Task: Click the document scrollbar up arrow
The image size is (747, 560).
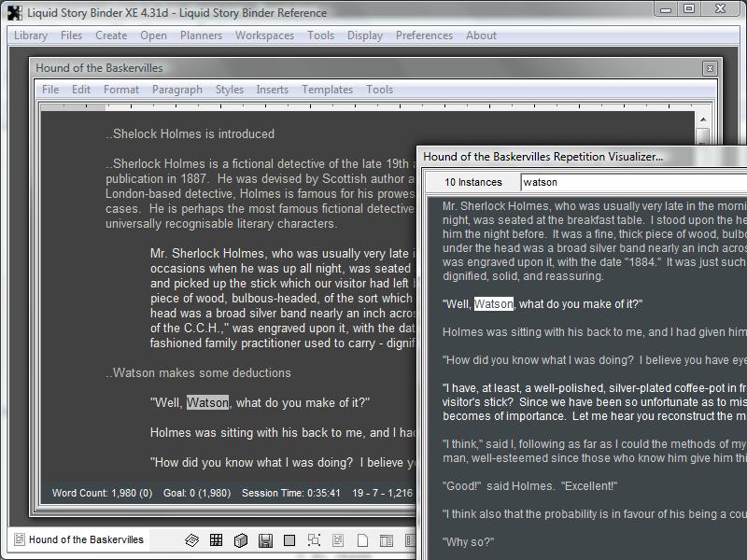Action: click(704, 119)
